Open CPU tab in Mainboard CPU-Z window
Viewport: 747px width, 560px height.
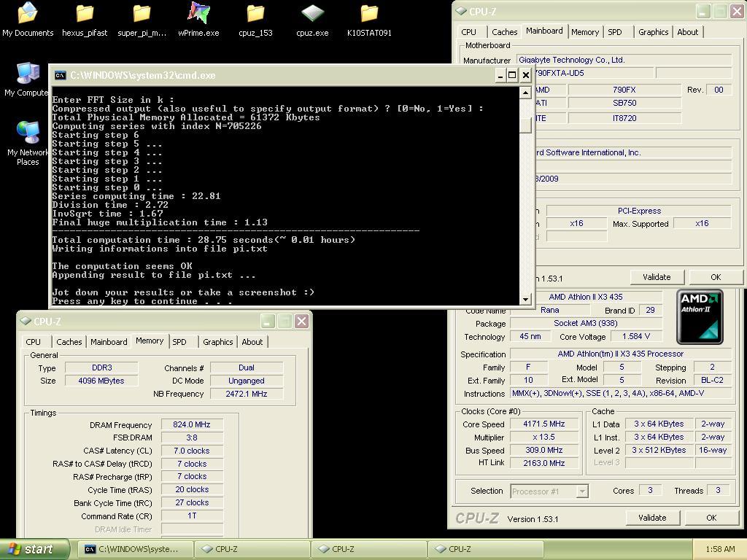[x=469, y=32]
